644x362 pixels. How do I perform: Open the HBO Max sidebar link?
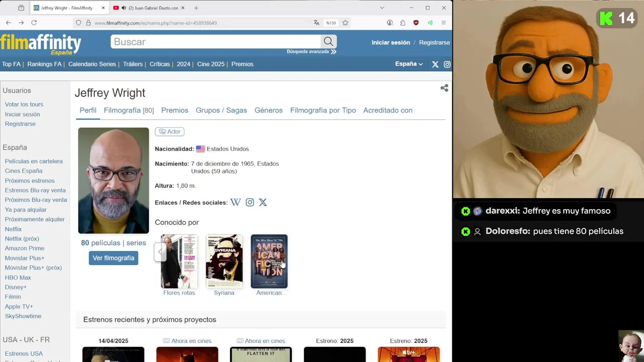[x=18, y=278]
